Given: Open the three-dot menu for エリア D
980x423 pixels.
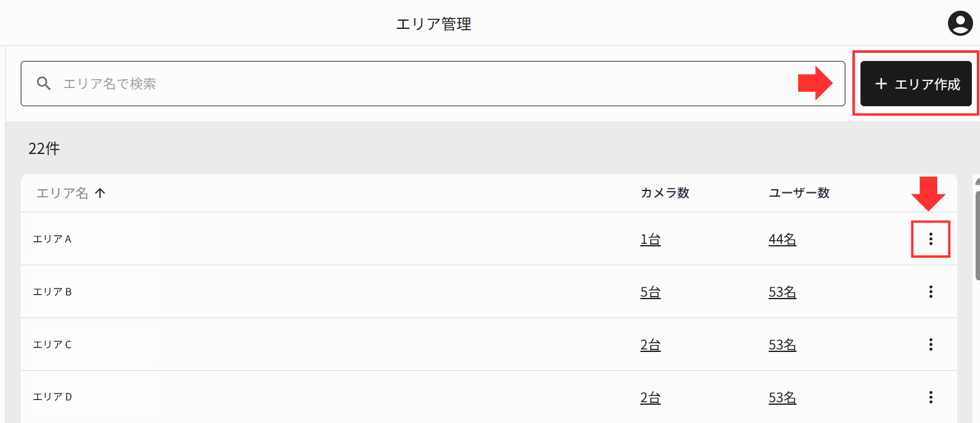Looking at the screenshot, I should pos(930,397).
